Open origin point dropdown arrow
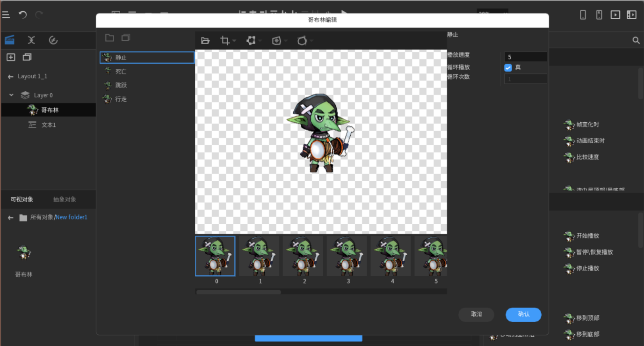This screenshot has height=346, width=644. click(x=285, y=41)
